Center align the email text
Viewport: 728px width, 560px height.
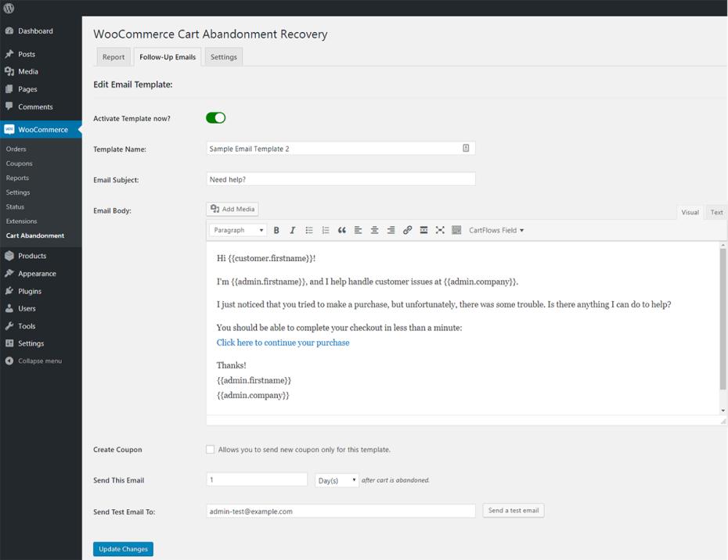(374, 231)
